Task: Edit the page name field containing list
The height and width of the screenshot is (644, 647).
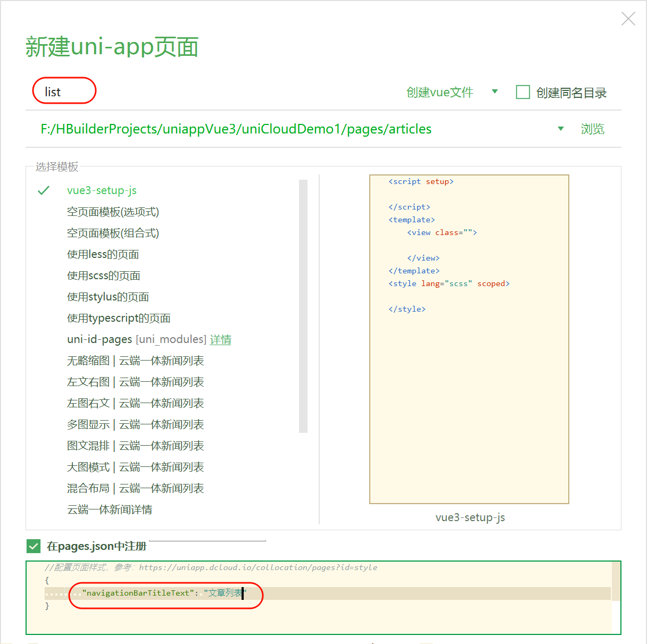Action: point(64,91)
